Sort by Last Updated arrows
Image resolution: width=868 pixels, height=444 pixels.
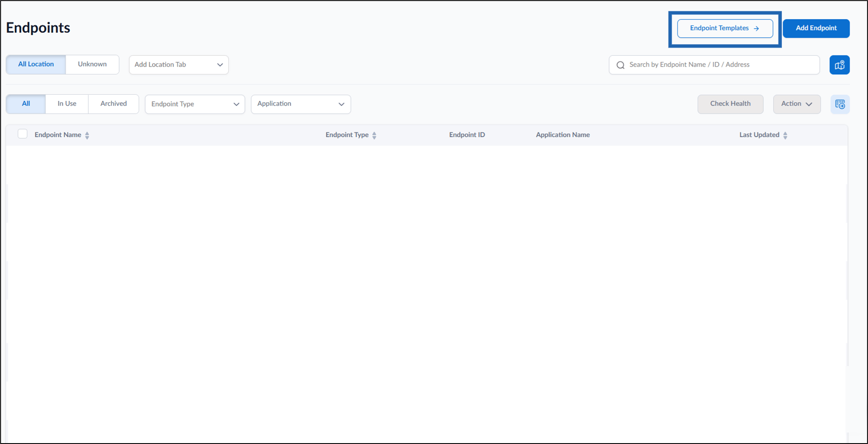coord(785,135)
